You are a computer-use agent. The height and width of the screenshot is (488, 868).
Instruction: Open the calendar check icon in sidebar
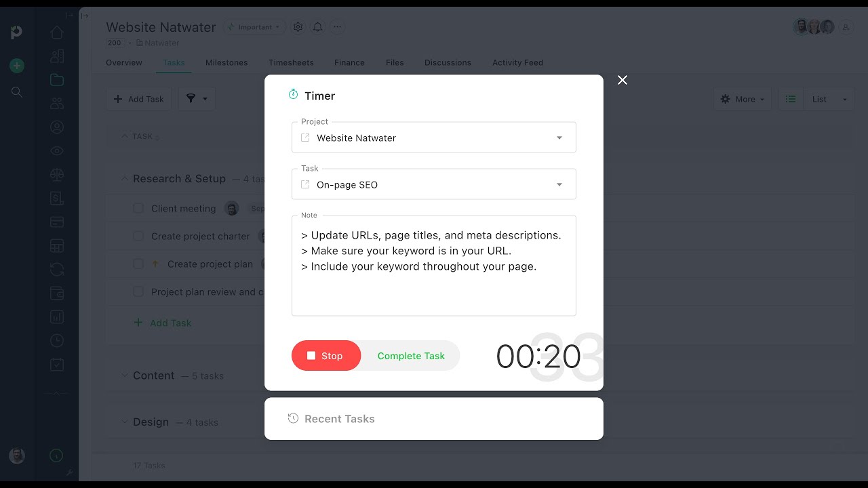tap(57, 364)
